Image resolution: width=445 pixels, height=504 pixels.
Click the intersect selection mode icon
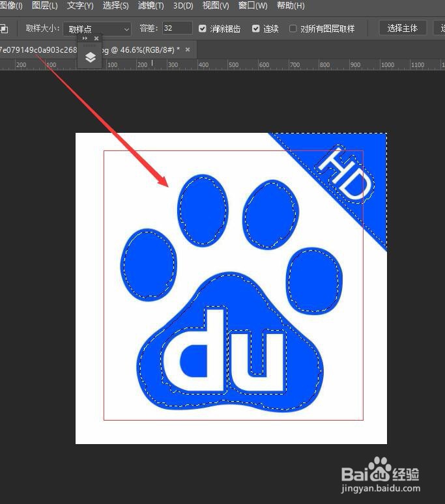tap(4, 29)
